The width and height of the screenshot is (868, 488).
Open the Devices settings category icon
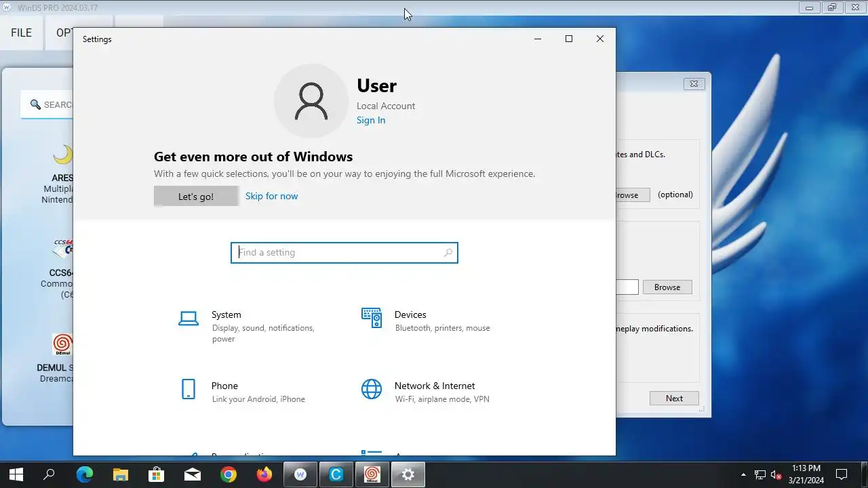(x=372, y=318)
